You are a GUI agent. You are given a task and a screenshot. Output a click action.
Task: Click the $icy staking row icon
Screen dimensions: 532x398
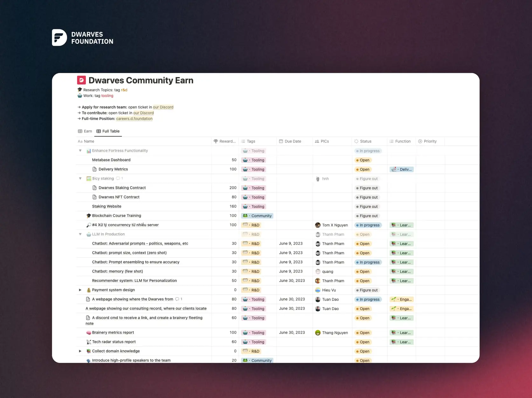coord(89,178)
